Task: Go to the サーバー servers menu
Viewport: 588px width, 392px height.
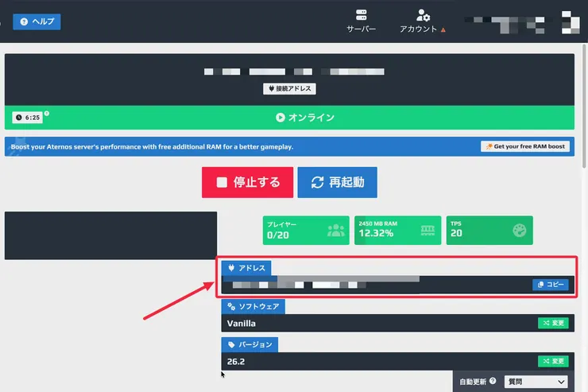Action: (x=361, y=21)
